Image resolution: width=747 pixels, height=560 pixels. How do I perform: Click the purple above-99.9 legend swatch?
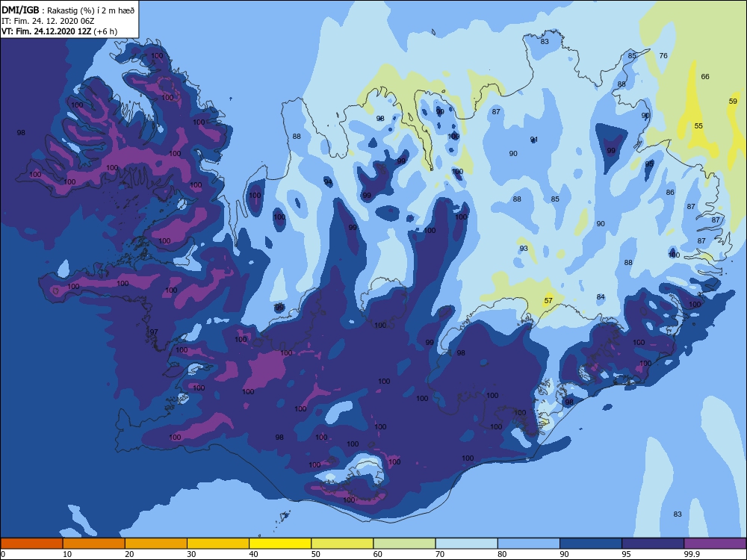coord(715,544)
